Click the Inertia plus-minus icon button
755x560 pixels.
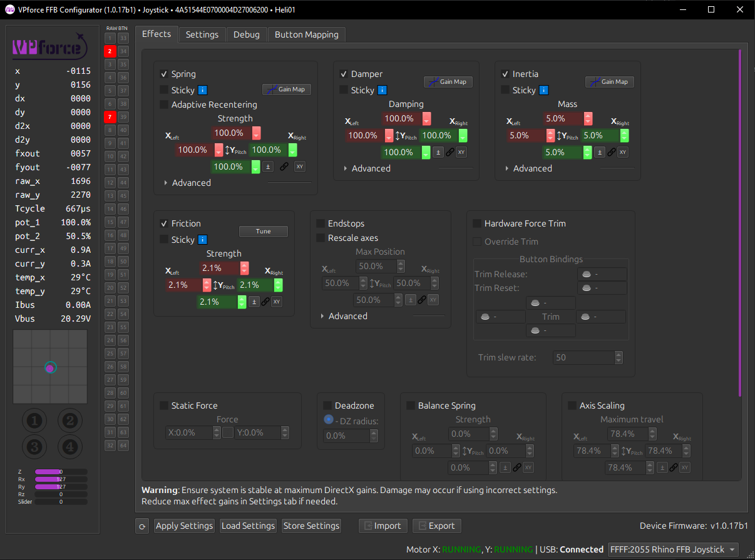point(600,152)
